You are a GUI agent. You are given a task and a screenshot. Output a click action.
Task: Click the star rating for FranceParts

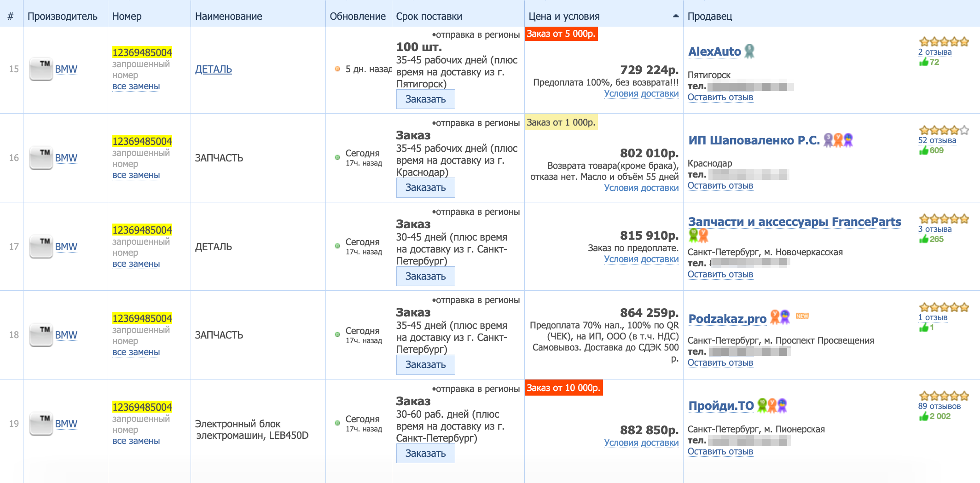[x=944, y=219]
